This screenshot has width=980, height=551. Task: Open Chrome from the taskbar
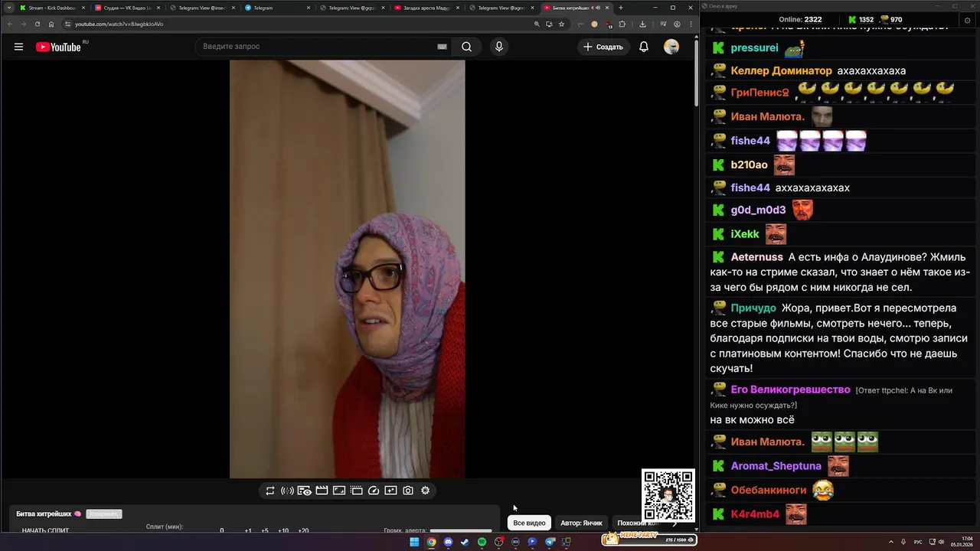[x=431, y=542]
